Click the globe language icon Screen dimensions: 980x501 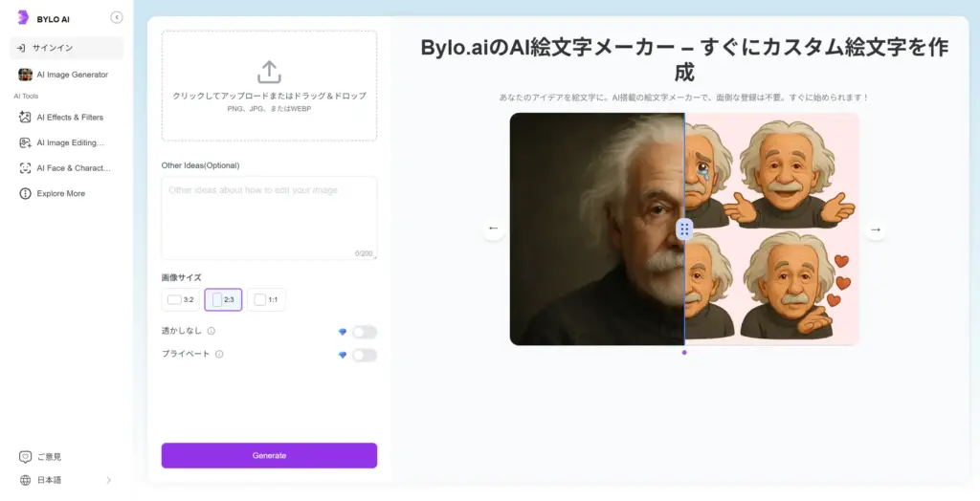(25, 480)
